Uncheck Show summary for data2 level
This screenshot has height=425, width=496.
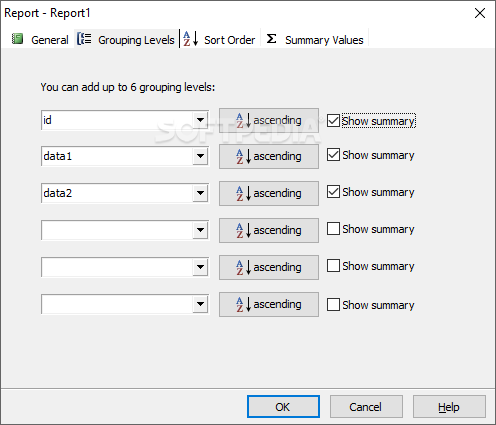[x=333, y=192]
